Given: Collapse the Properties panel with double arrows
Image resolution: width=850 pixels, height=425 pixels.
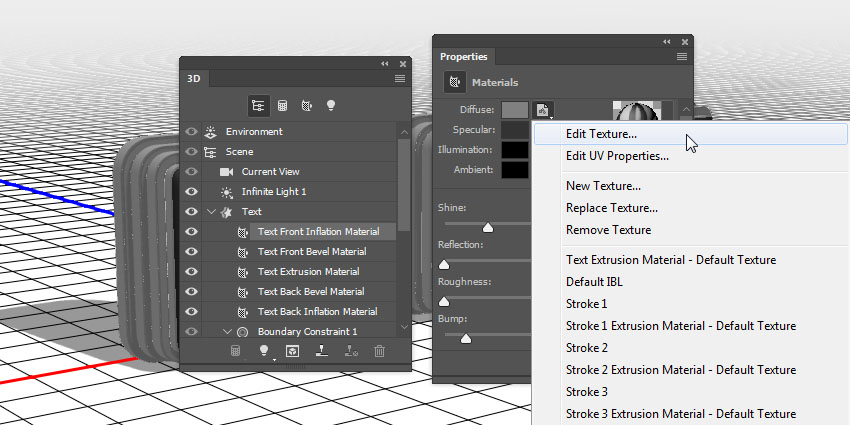Looking at the screenshot, I should click(666, 42).
